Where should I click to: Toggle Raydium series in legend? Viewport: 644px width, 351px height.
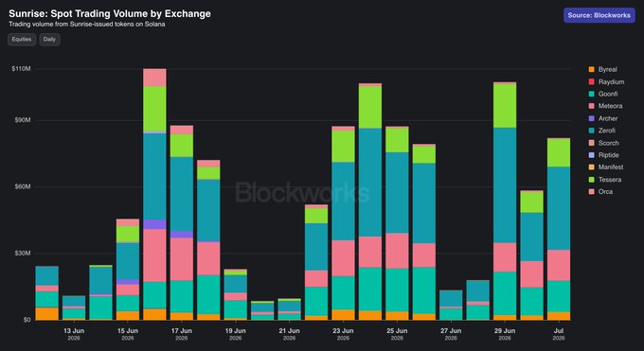(606, 81)
